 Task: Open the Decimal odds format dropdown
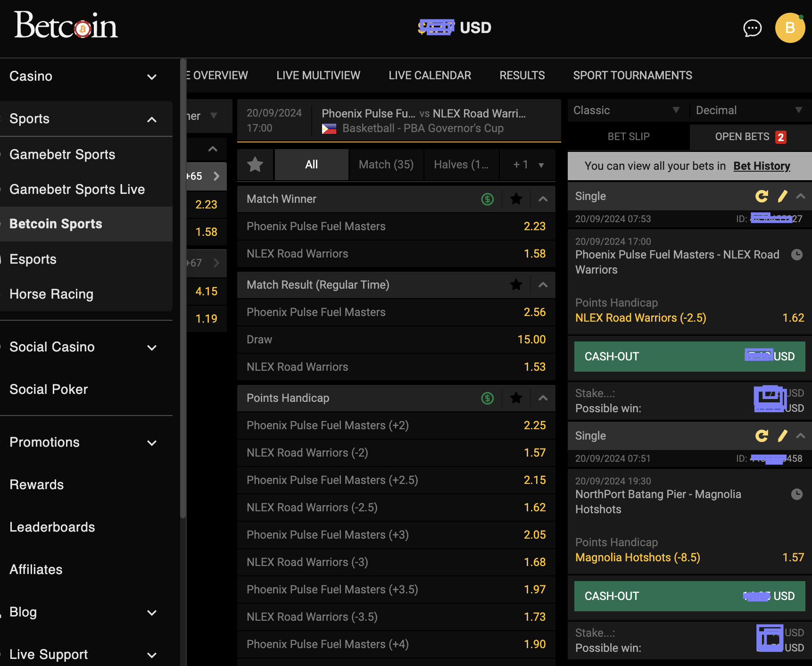(x=750, y=110)
